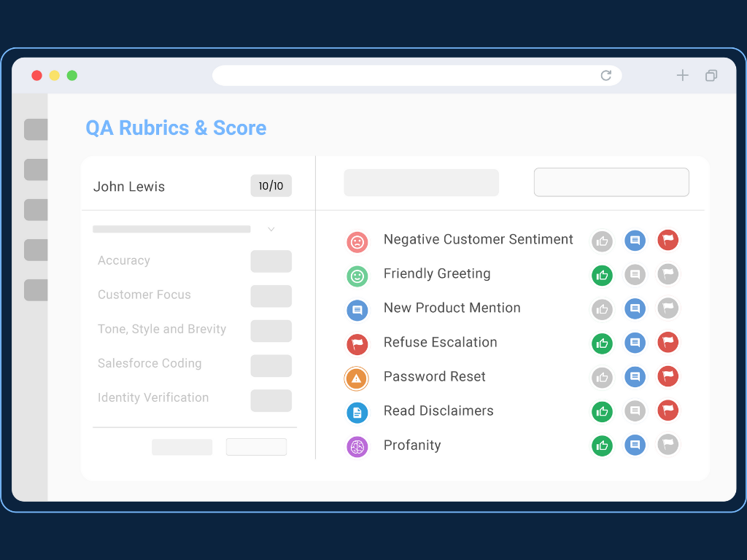
Task: Open comments on the Refuse Escalation row
Action: [x=635, y=343]
